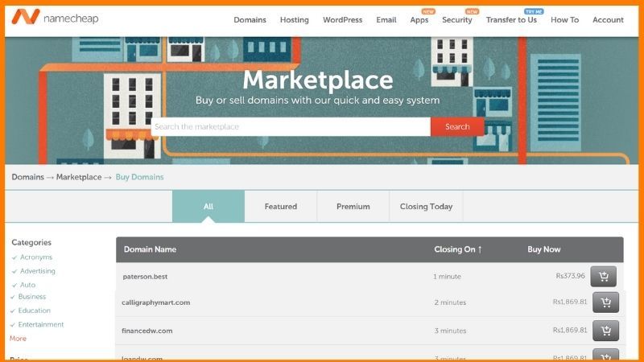Sort by Domain Name column

pyautogui.click(x=150, y=249)
